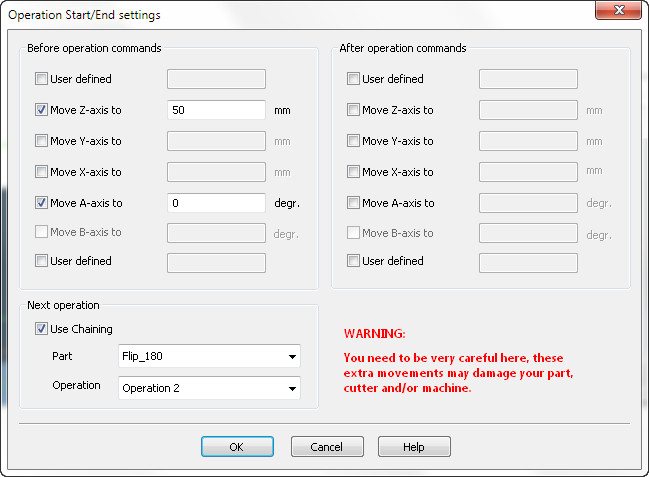Tick Move Y-axis to after operation
The width and height of the screenshot is (649, 477).
pyautogui.click(x=353, y=141)
